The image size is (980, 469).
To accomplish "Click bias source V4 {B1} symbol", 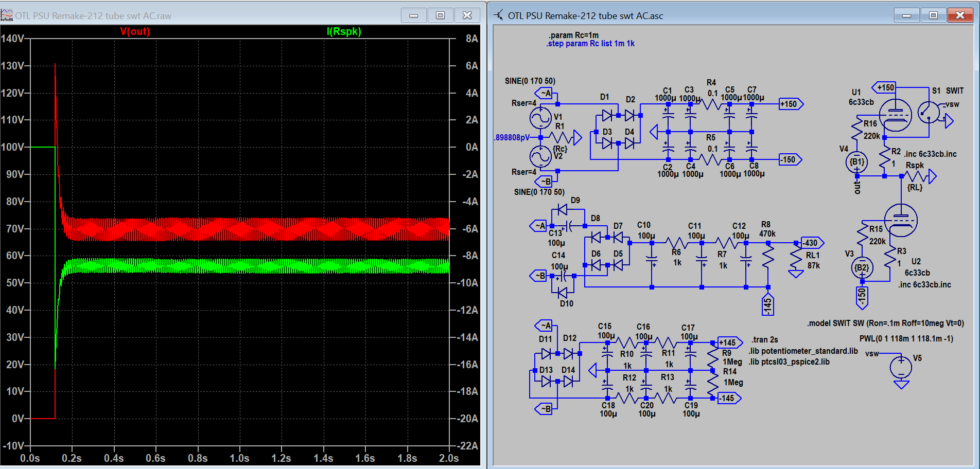I will click(856, 162).
